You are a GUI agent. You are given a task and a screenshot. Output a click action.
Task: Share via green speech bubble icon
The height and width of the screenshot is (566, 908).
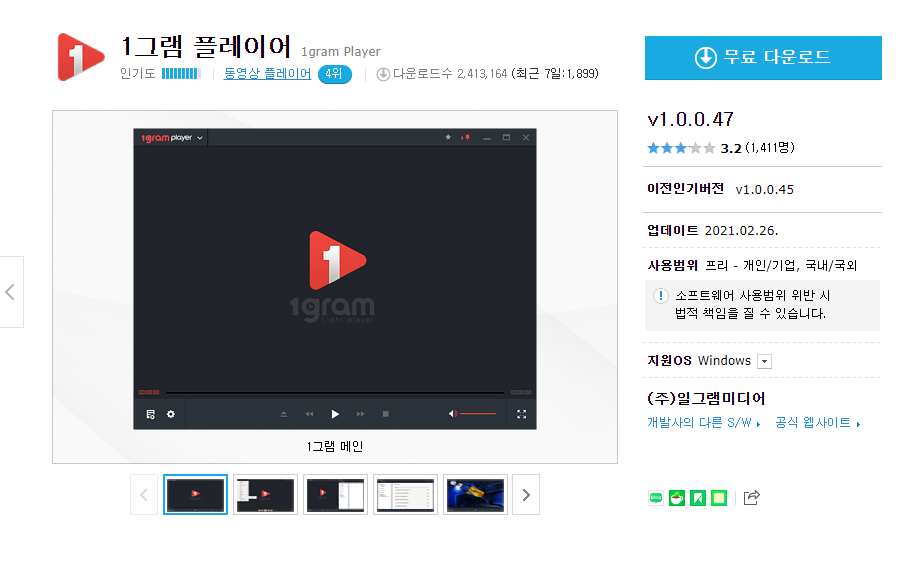click(656, 498)
